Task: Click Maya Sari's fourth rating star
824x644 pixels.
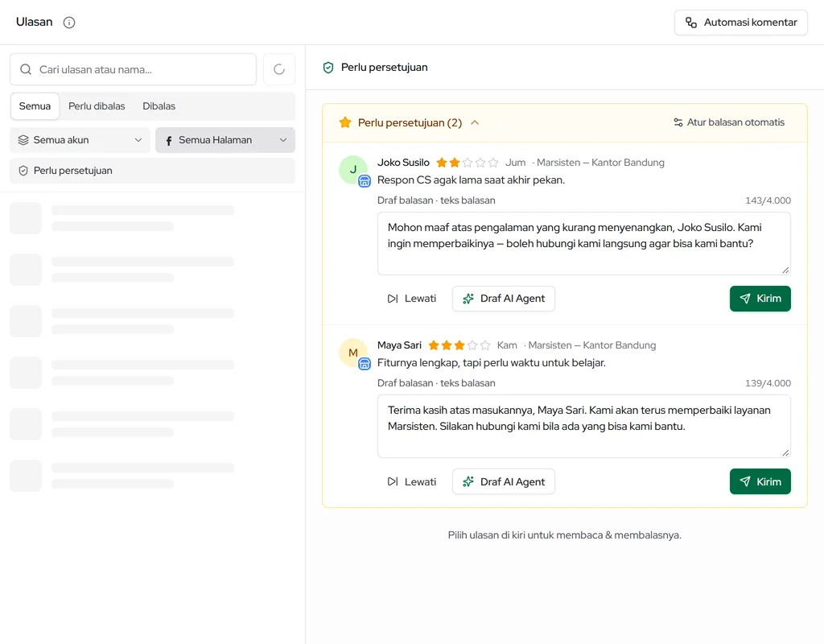Action: point(472,345)
